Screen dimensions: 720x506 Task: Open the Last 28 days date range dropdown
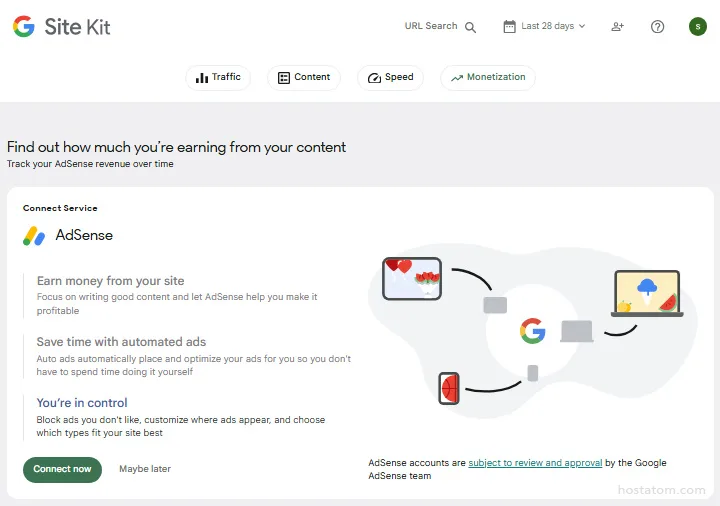[x=545, y=26]
